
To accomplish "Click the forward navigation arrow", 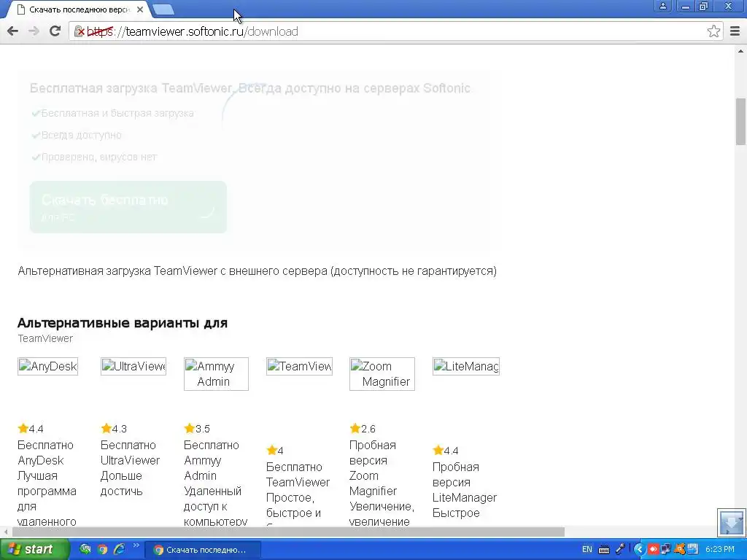I will (x=34, y=31).
